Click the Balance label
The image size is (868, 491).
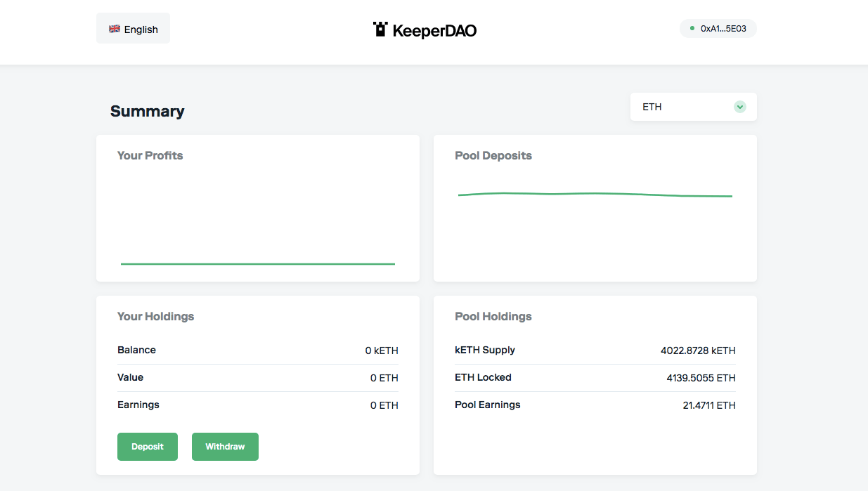pyautogui.click(x=136, y=350)
